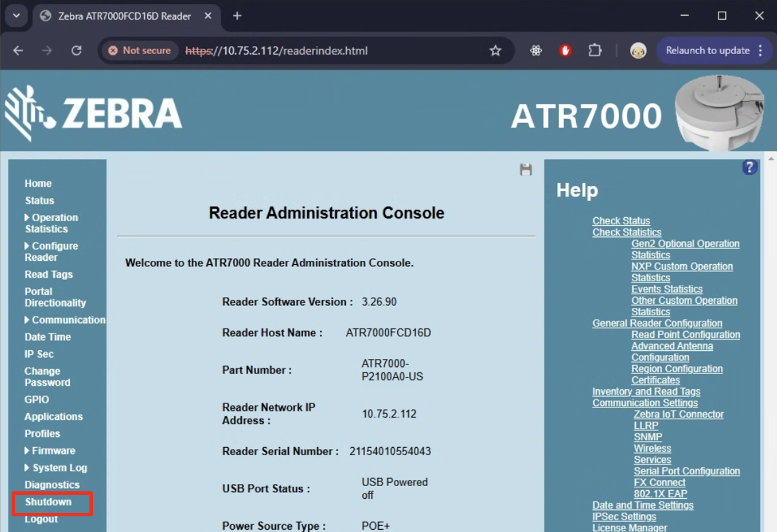Screen dimensions: 777x532
Task: Open Region Configuration help link
Action: [x=677, y=369]
